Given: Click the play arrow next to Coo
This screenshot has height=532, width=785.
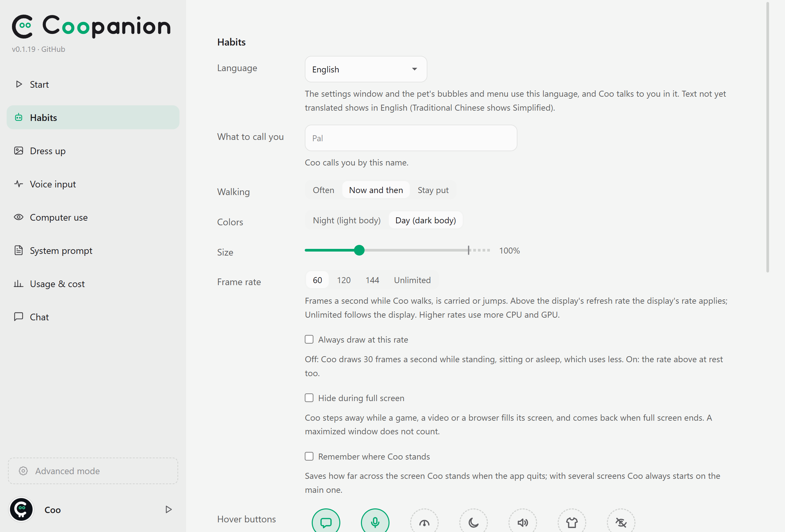Looking at the screenshot, I should click(x=168, y=509).
